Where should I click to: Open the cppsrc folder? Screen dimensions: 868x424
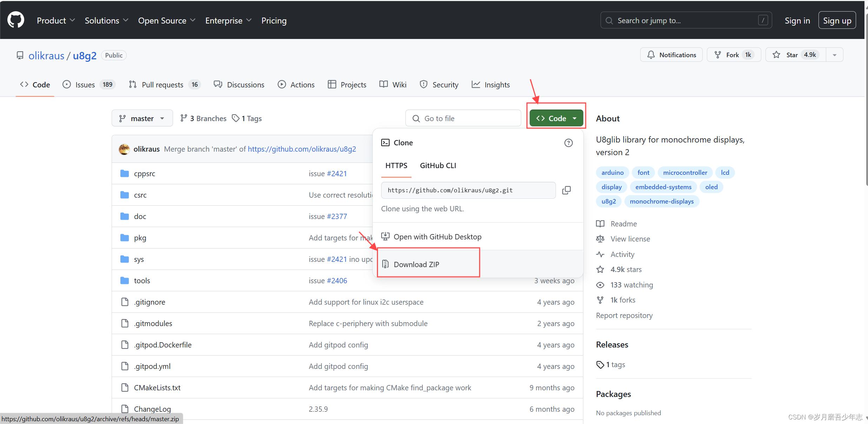144,173
